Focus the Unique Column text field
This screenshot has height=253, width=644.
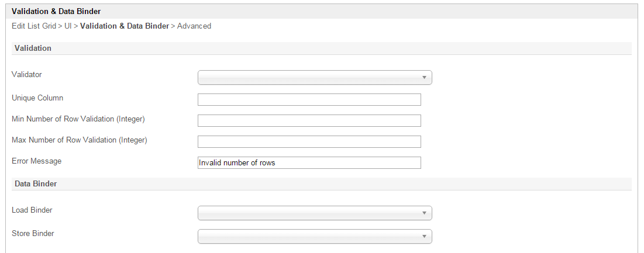tap(309, 99)
